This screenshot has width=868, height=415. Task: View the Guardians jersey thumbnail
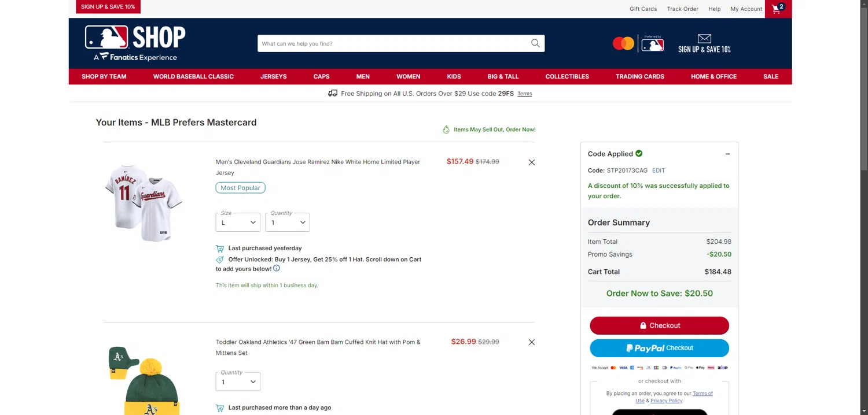(144, 203)
